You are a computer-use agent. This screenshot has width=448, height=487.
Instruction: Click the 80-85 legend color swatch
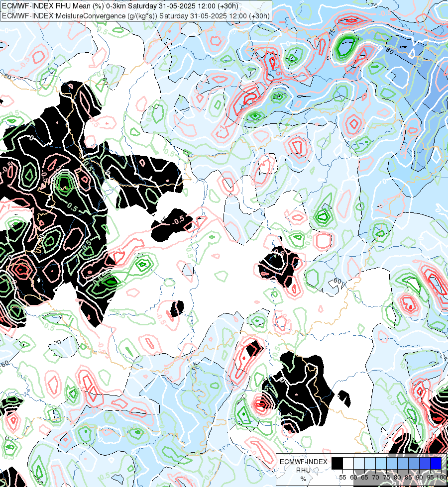click(x=403, y=464)
